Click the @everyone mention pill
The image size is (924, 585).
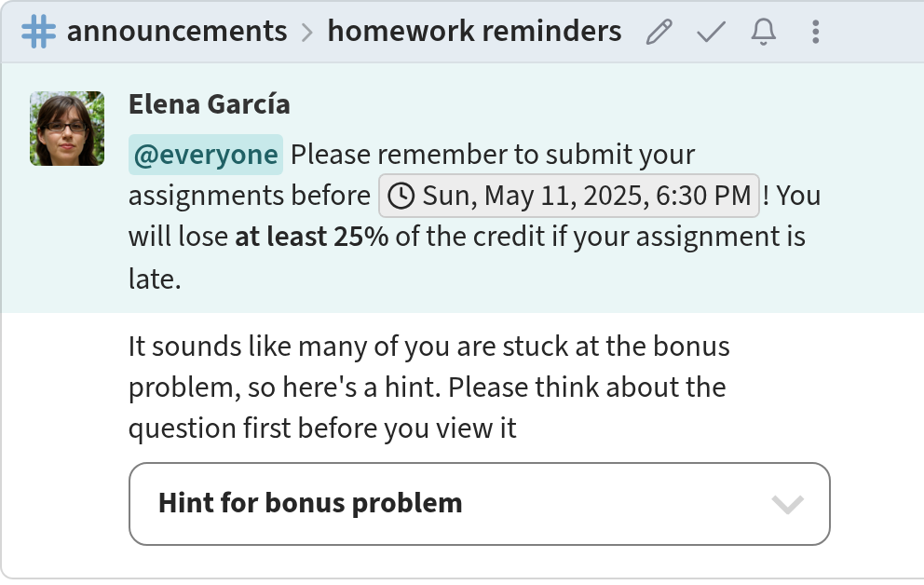206,155
